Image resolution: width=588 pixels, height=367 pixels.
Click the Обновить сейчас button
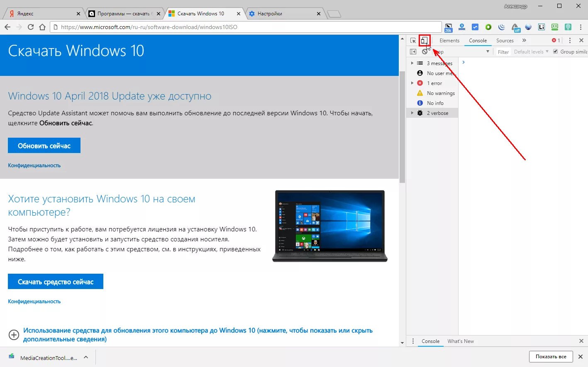tap(44, 146)
